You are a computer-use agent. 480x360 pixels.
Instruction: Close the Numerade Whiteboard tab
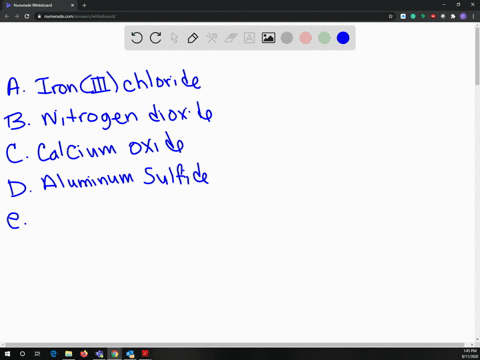tap(72, 5)
